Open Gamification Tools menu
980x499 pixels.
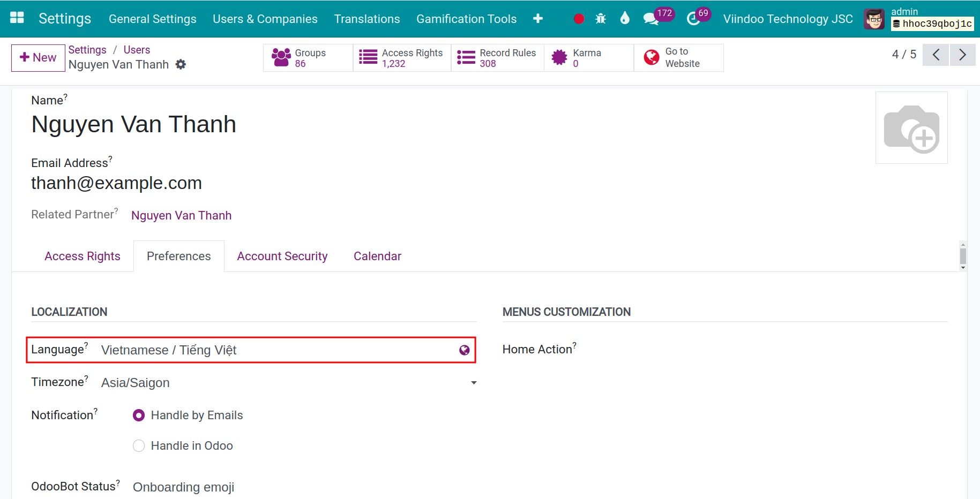click(467, 19)
